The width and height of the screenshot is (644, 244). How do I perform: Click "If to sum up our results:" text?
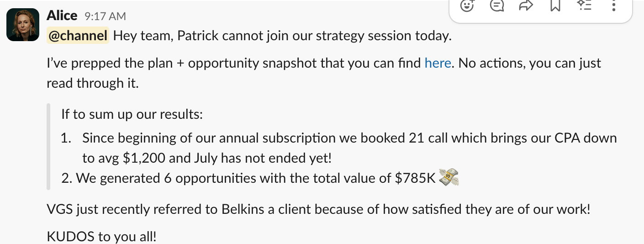pyautogui.click(x=132, y=114)
